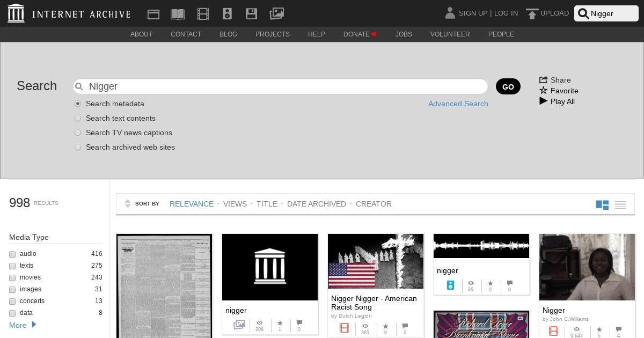644x338 pixels.
Task: Click the red heart next to Donate
Action: [374, 34]
